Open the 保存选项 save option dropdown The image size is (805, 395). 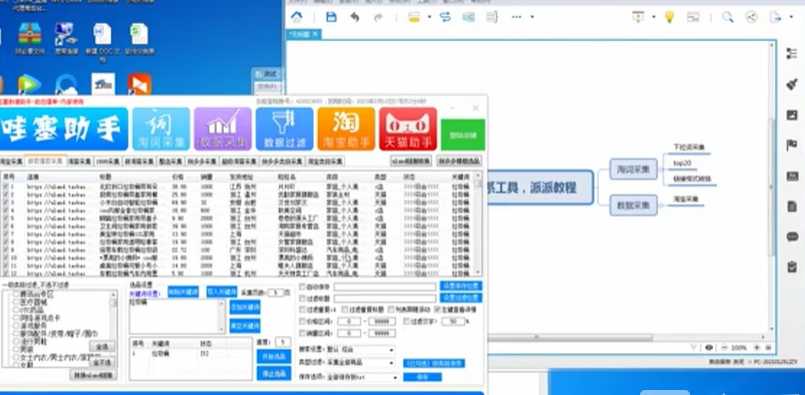(361, 377)
